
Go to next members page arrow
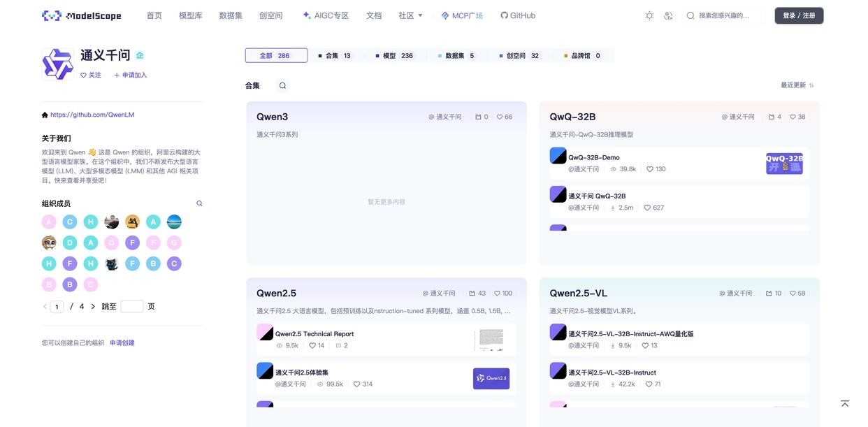coord(93,306)
